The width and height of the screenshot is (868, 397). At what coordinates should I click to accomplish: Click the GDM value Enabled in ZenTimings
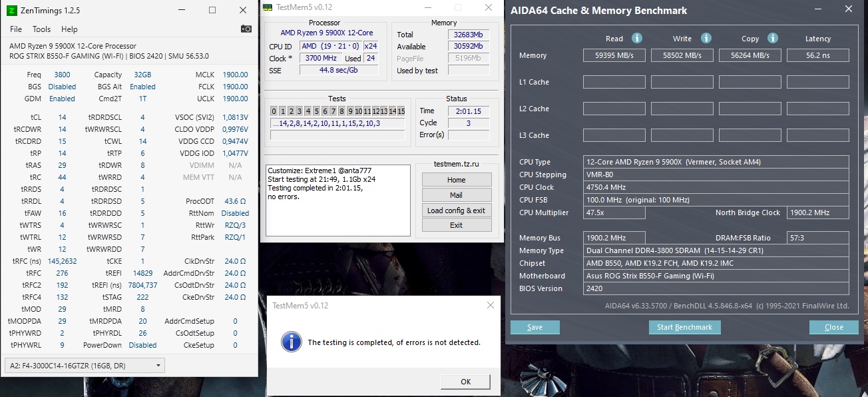pos(62,99)
